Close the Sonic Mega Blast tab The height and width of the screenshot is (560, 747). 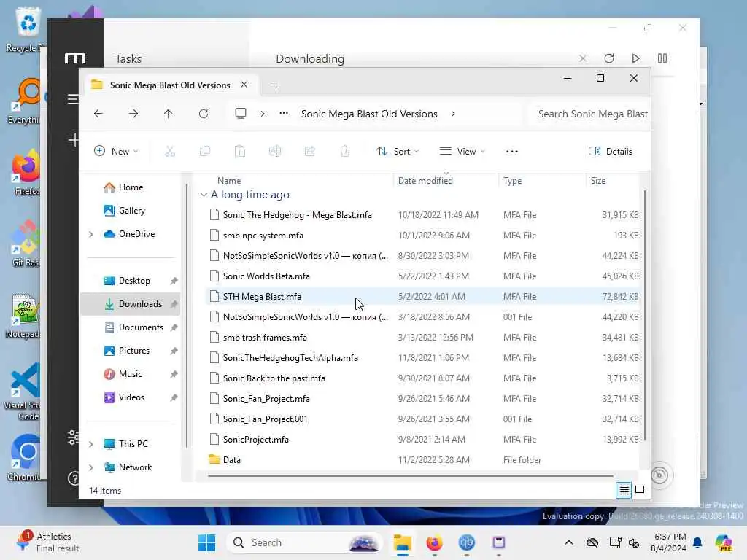[244, 85]
